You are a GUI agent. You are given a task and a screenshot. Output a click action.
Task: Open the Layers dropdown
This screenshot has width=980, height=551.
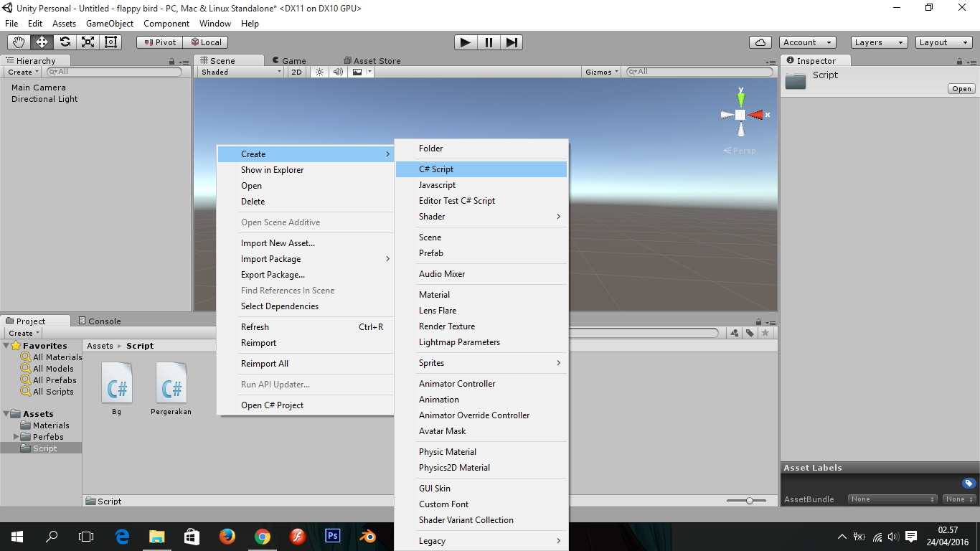click(880, 42)
